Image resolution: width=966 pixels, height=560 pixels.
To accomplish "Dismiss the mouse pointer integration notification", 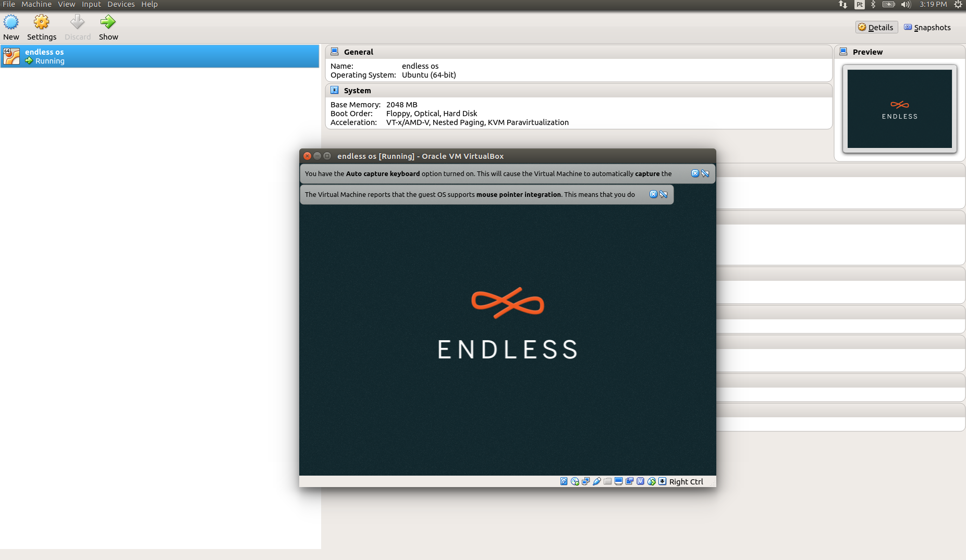I will click(653, 194).
